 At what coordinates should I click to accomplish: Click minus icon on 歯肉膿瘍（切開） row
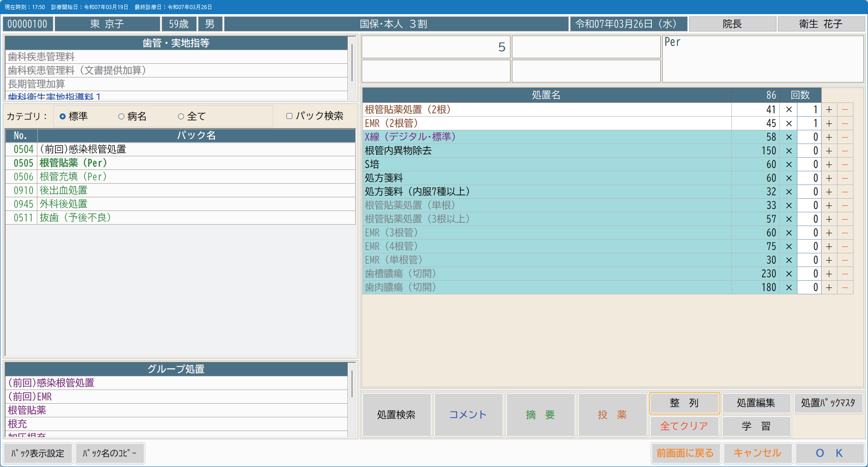845,287
